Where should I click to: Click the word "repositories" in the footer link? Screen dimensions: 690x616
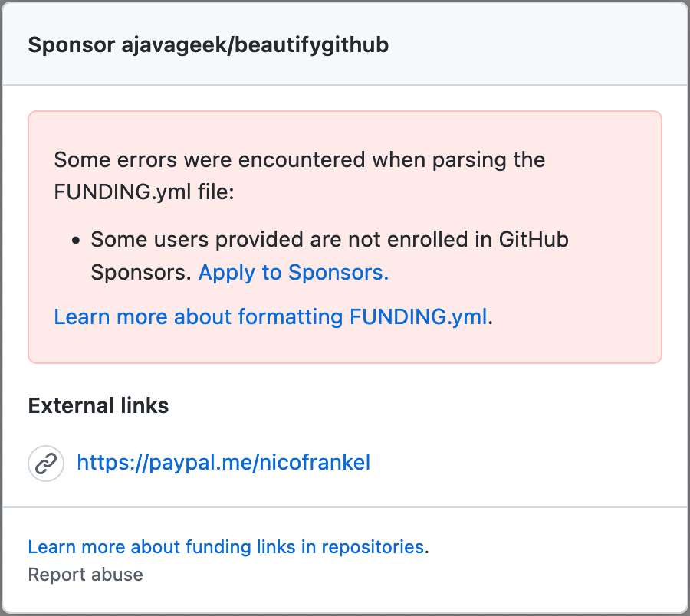tap(372, 546)
